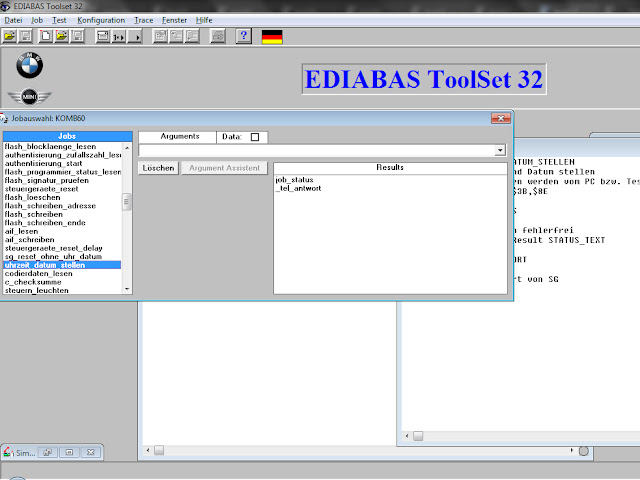Open the Datei menu

pyautogui.click(x=13, y=20)
